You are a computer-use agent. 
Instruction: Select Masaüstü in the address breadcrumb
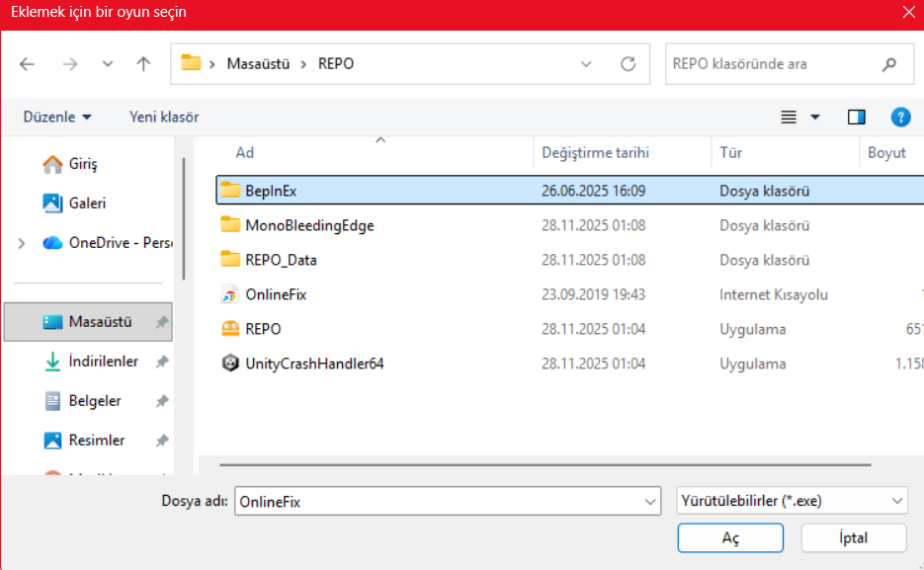point(258,63)
